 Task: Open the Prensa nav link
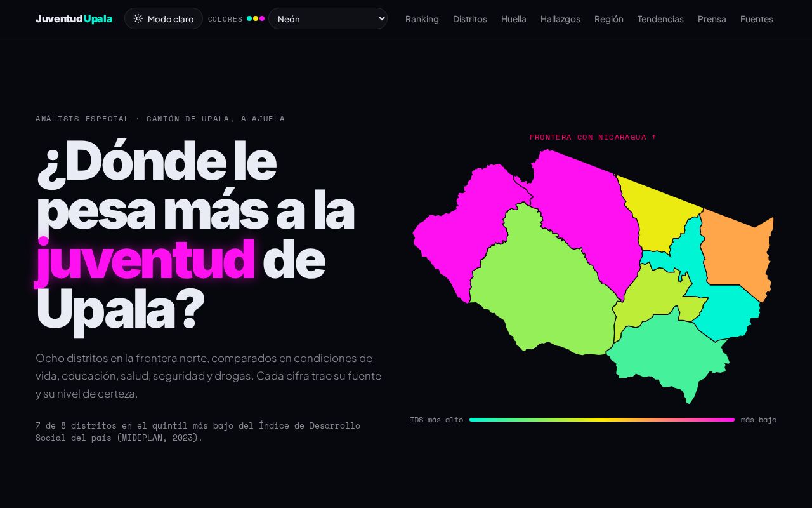pyautogui.click(x=712, y=19)
